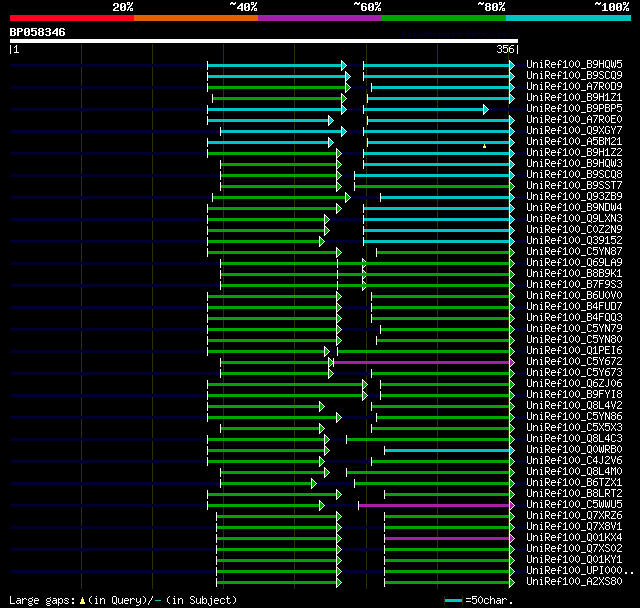Select the UniRef100_A5BM21 label
This screenshot has width=640, height=608.
coord(574,142)
